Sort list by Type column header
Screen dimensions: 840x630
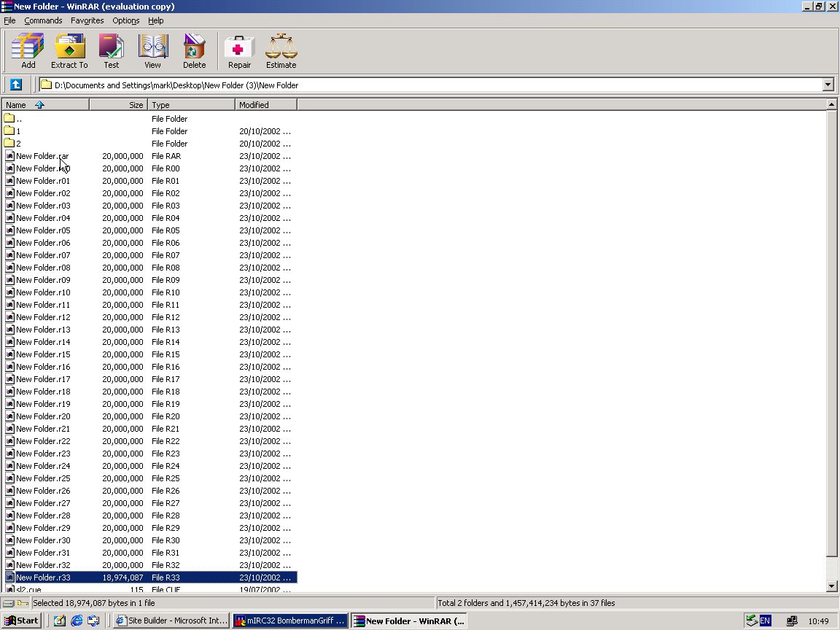pyautogui.click(x=191, y=104)
